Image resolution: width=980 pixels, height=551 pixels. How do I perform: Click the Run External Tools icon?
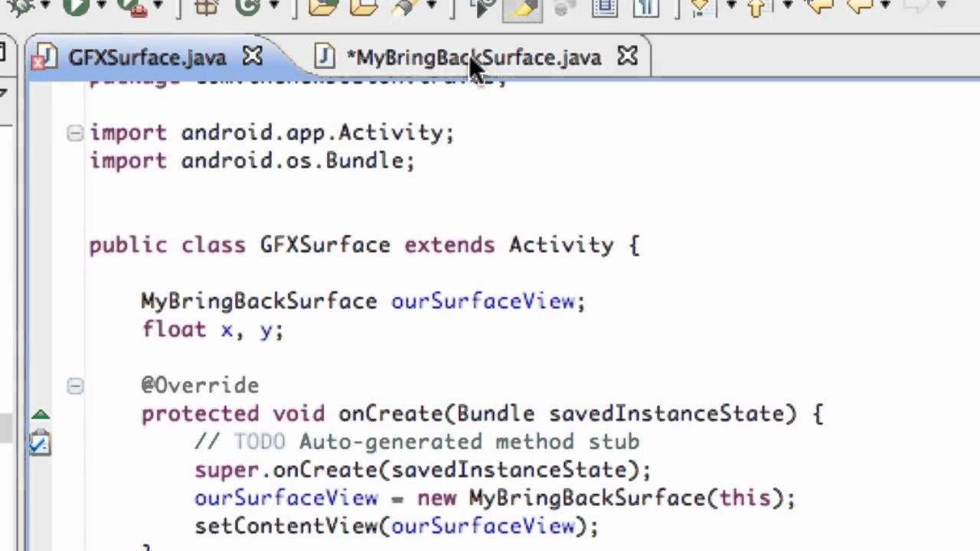(x=132, y=7)
